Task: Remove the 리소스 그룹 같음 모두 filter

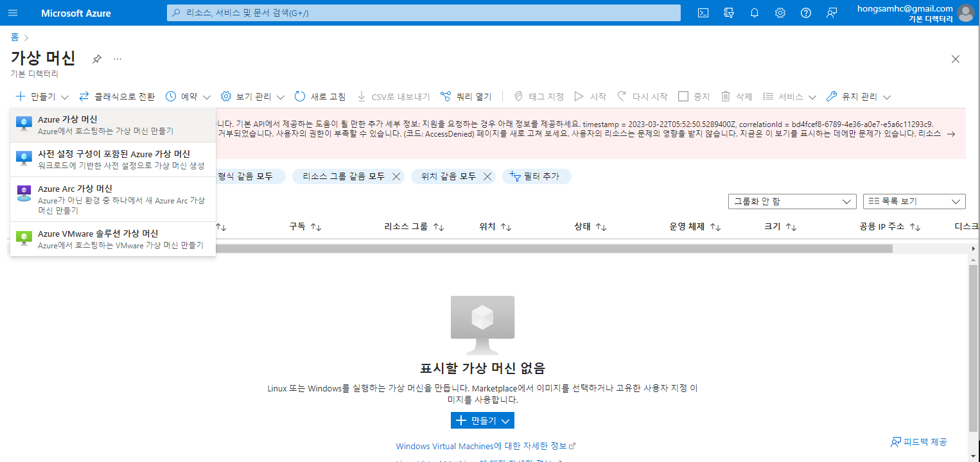Action: (x=396, y=176)
